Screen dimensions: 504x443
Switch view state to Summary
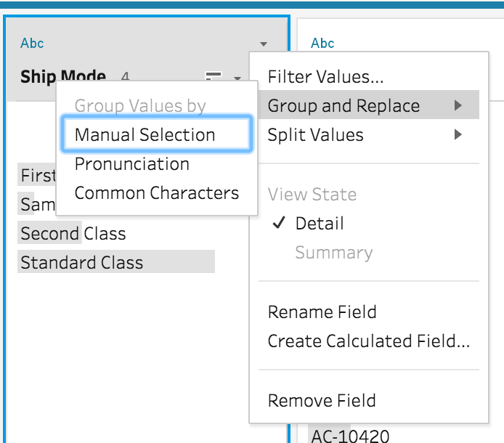pos(333,253)
